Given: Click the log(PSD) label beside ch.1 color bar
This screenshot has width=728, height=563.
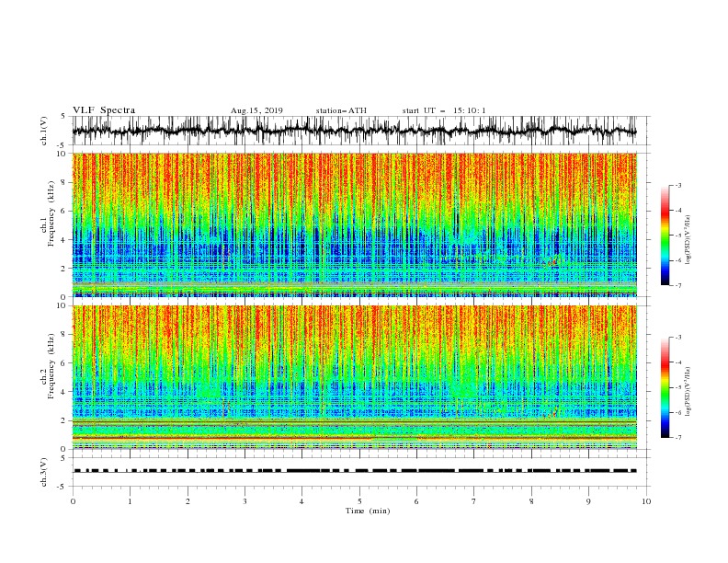Looking at the screenshot, I should pos(688,240).
